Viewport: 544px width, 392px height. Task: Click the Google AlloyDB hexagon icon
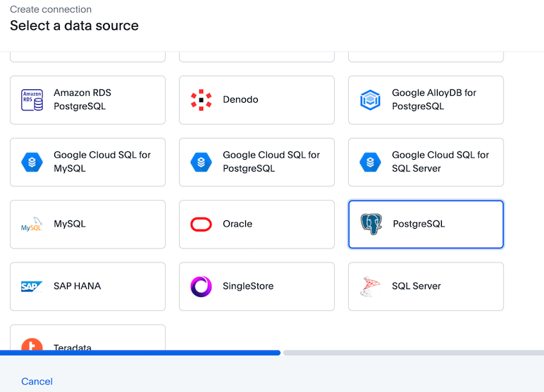coord(370,100)
